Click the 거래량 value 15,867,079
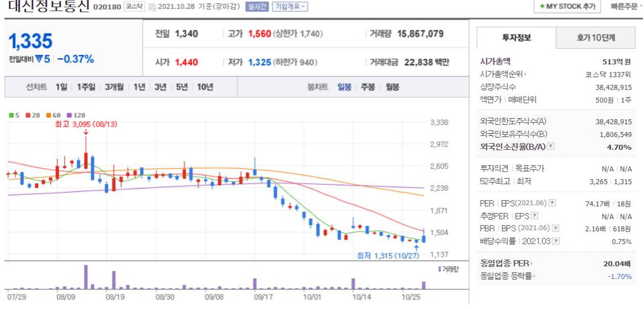The image size is (644, 309). (x=421, y=34)
